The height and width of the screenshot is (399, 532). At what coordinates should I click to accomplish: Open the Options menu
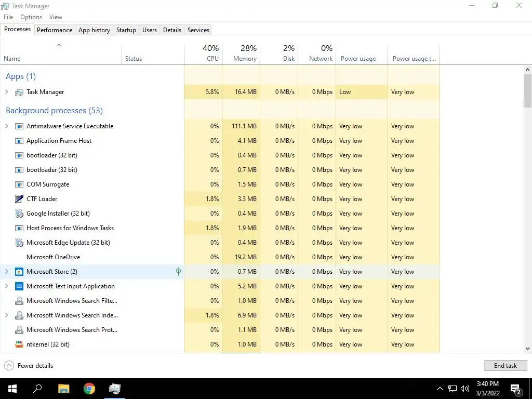31,17
